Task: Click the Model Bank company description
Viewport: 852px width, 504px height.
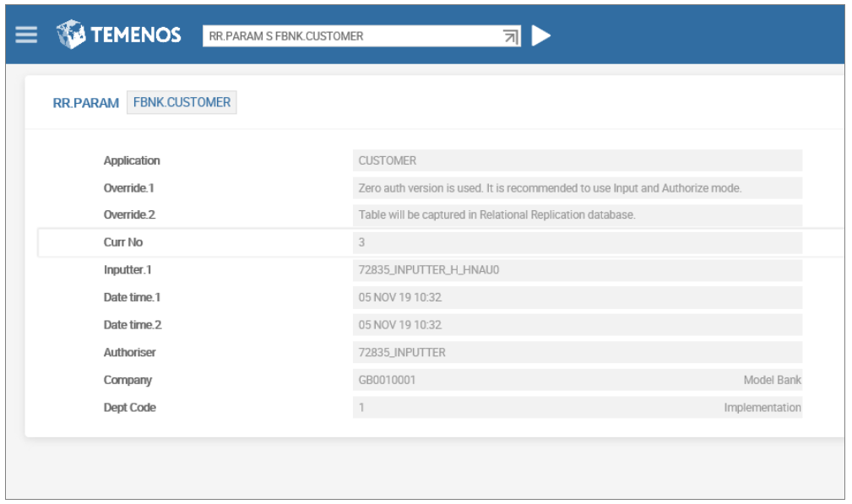Action: [772, 380]
